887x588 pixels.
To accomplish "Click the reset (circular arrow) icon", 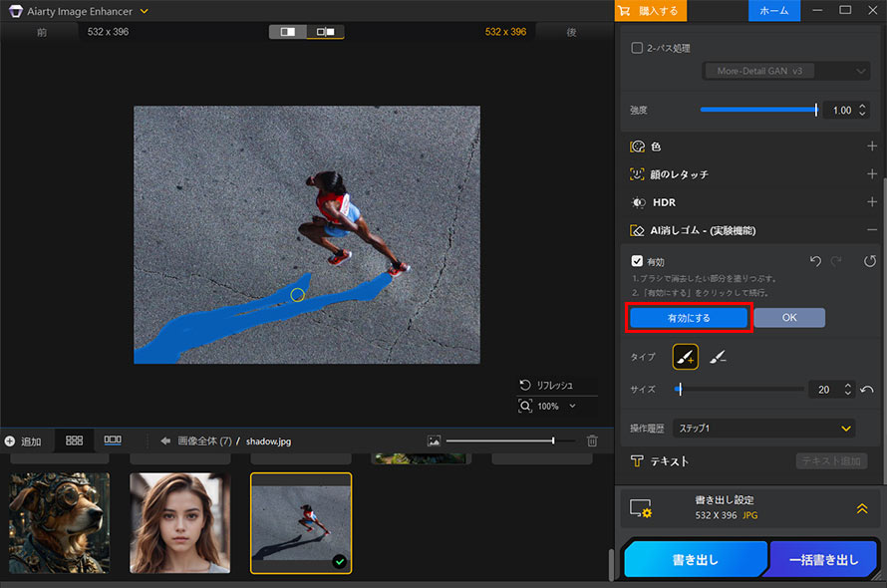I will (x=868, y=261).
